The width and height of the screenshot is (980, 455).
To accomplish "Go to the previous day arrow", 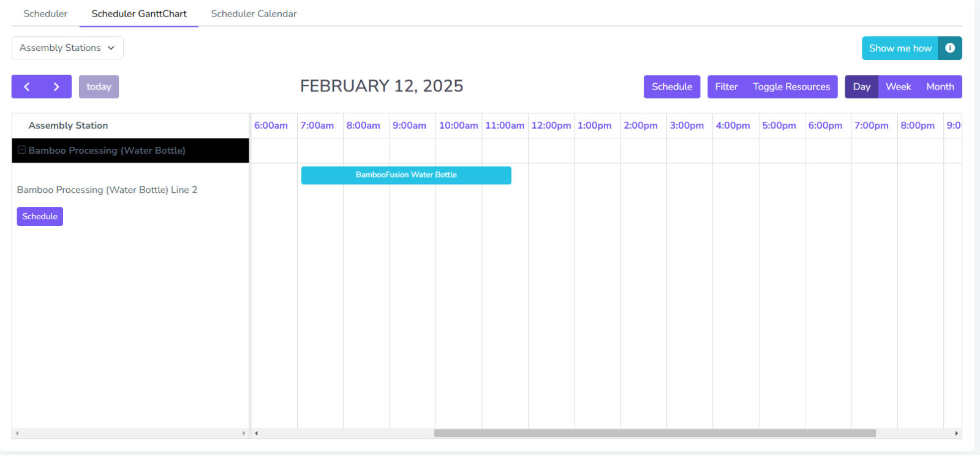I will tap(27, 87).
